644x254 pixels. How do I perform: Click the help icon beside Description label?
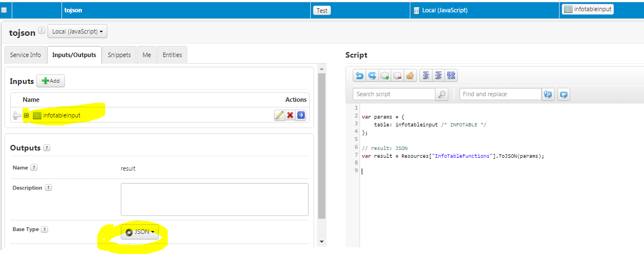[49, 188]
